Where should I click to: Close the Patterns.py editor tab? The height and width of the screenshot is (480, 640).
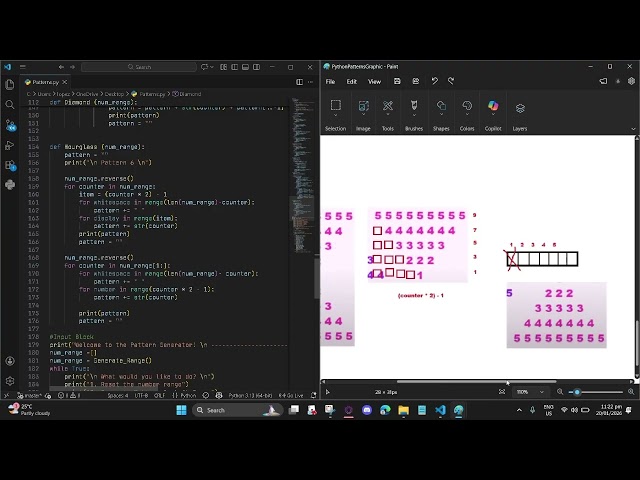click(x=64, y=82)
